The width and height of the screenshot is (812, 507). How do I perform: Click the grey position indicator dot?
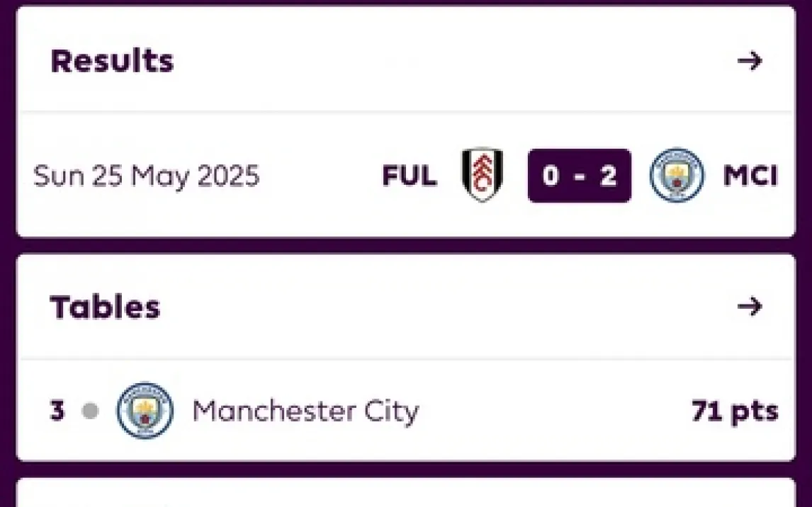[90, 411]
